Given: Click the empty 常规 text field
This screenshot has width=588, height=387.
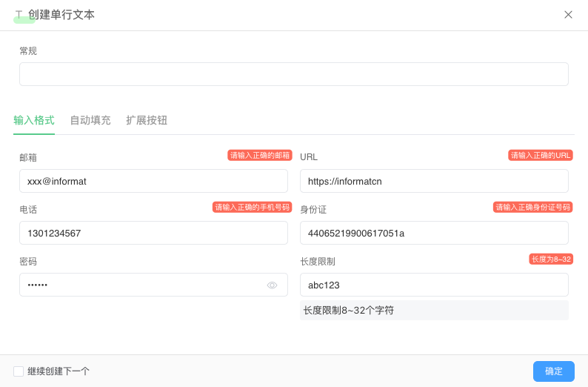Looking at the screenshot, I should click(293, 74).
